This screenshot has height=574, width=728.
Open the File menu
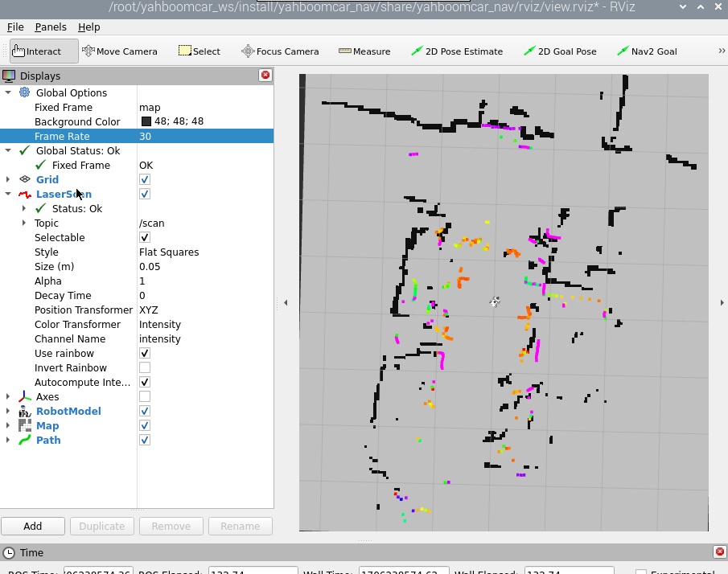pos(15,27)
